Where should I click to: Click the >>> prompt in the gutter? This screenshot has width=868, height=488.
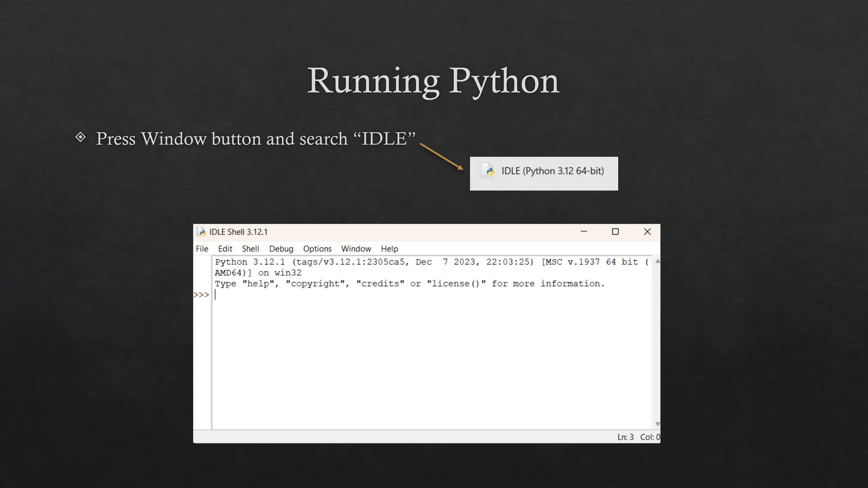(x=201, y=295)
